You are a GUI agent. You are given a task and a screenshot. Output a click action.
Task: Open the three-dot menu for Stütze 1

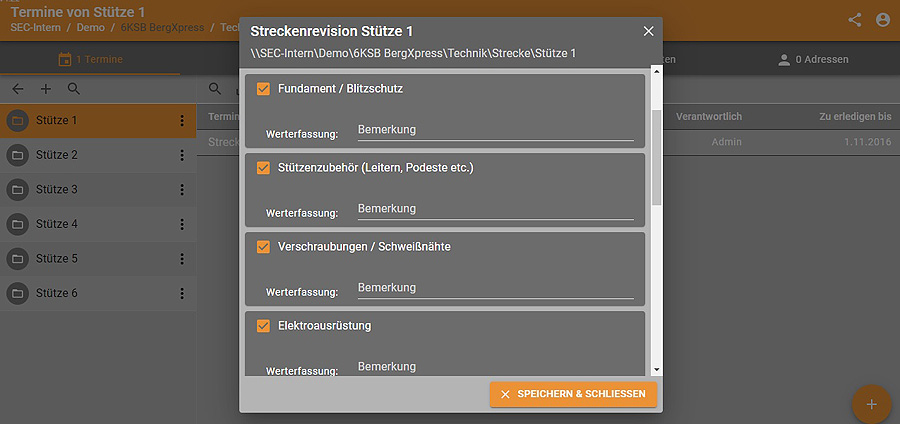182,121
